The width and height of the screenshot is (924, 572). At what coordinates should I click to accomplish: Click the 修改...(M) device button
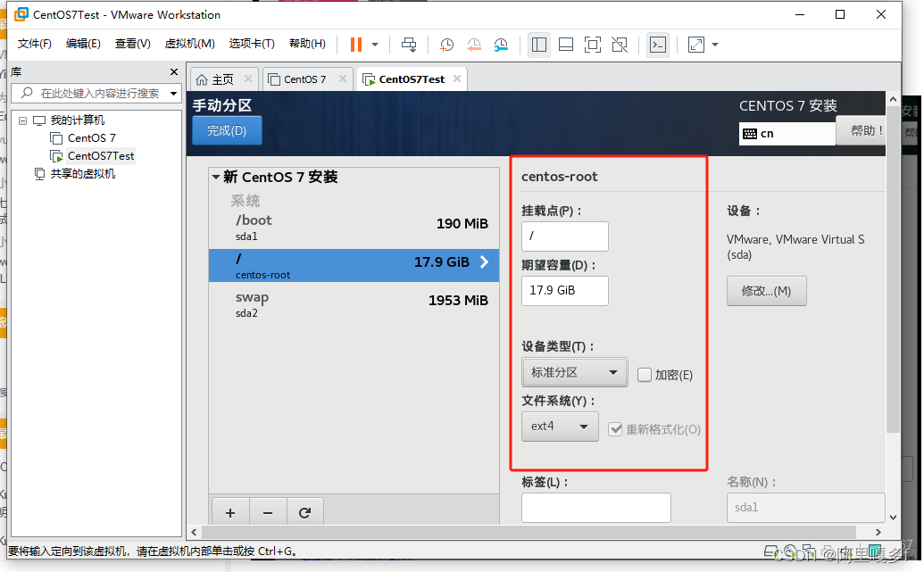tap(766, 291)
